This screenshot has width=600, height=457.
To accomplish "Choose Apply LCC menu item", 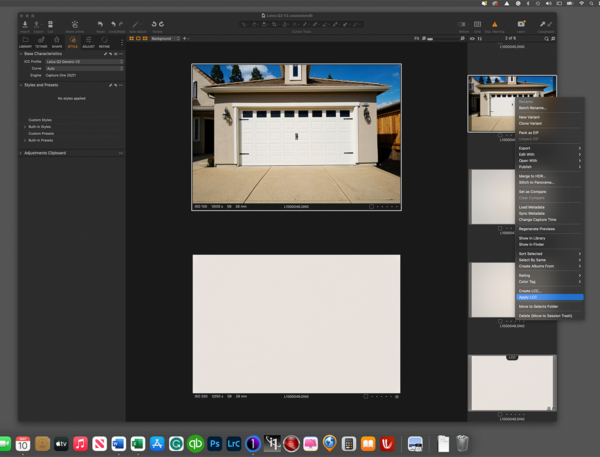I will [x=549, y=297].
